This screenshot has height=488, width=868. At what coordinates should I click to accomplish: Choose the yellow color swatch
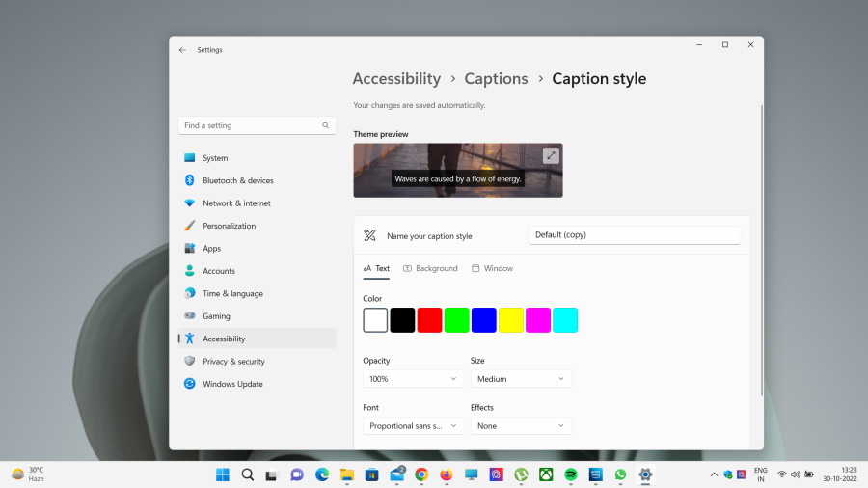tap(511, 320)
